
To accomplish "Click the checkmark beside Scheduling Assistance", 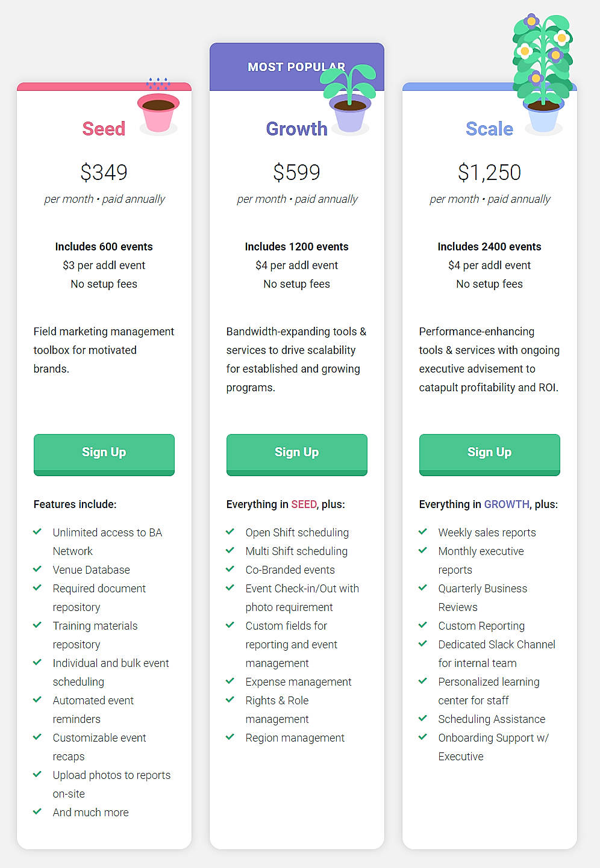I will tap(423, 719).
